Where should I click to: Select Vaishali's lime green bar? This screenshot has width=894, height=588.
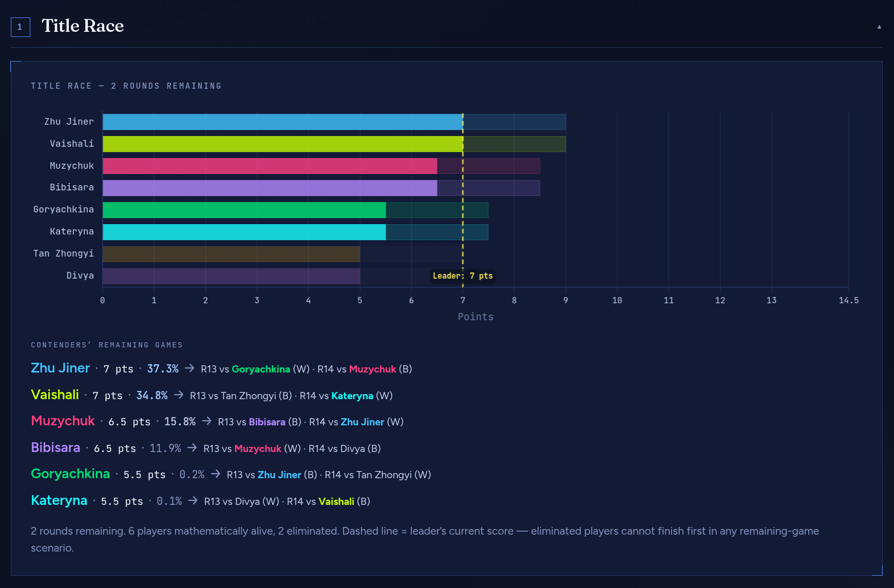coord(282,144)
